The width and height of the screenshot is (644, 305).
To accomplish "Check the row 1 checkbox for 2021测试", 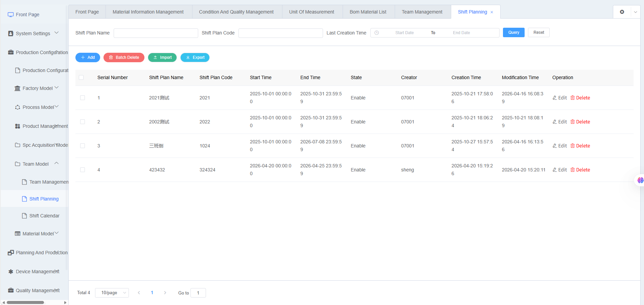I will (x=83, y=98).
